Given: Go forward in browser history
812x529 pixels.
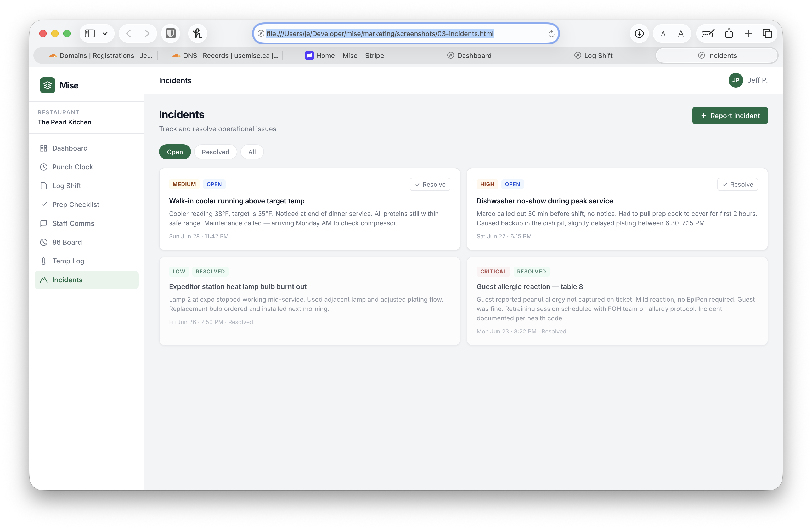Looking at the screenshot, I should pos(147,33).
